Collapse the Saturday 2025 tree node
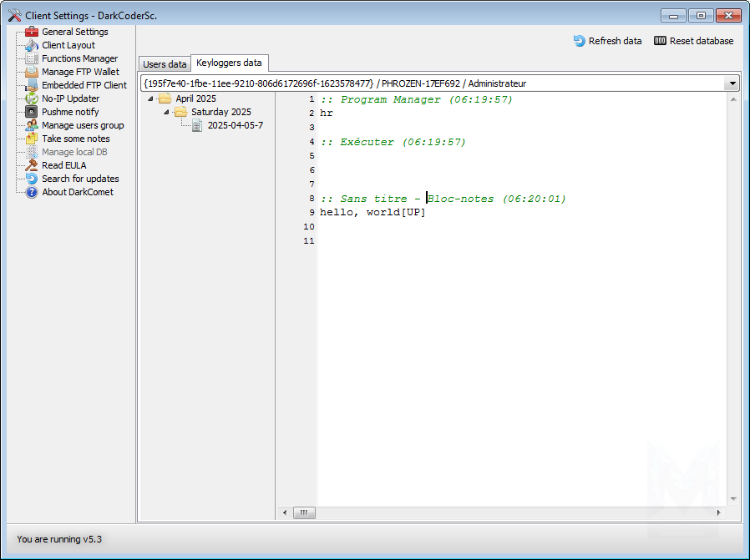Image resolution: width=750 pixels, height=560 pixels. pyautogui.click(x=166, y=112)
